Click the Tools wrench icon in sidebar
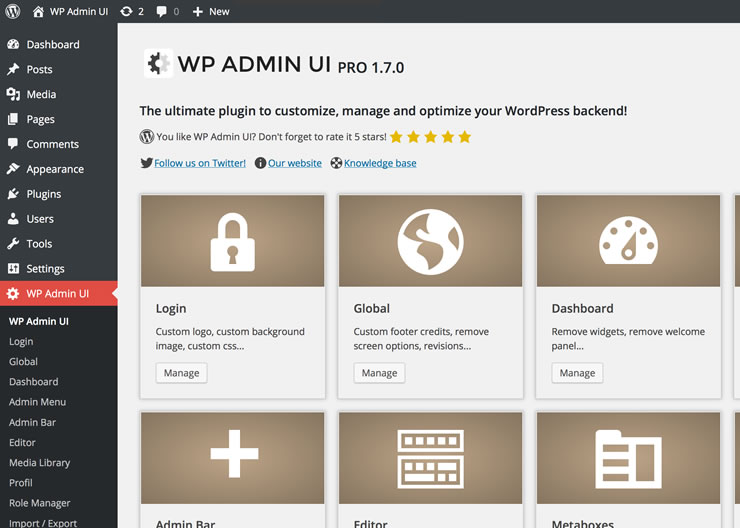 (x=13, y=243)
